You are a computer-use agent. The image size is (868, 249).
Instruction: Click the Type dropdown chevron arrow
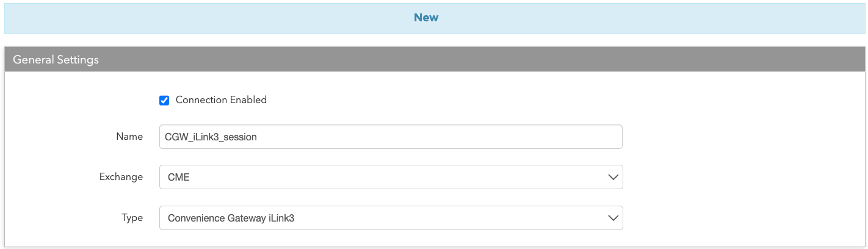click(x=613, y=218)
